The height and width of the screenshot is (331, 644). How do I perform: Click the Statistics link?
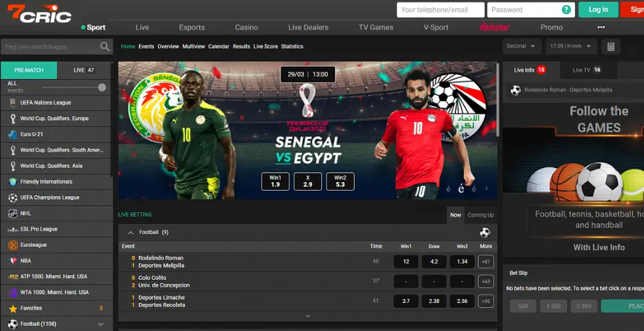click(292, 47)
